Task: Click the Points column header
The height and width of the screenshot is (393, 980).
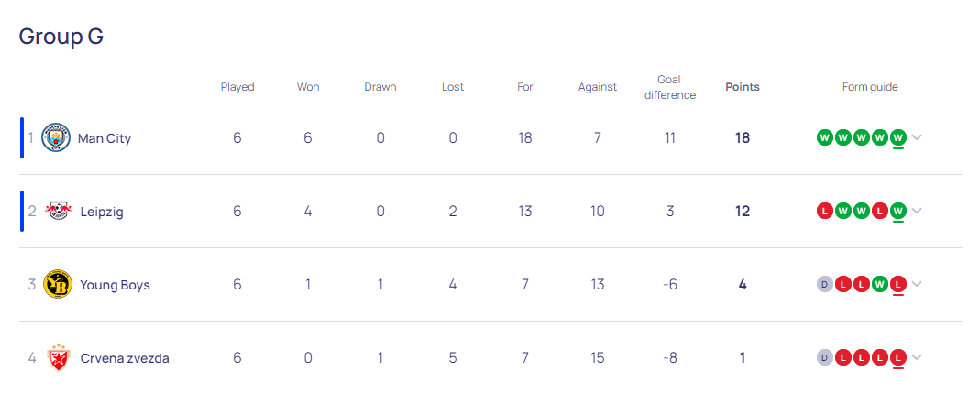Action: click(743, 87)
